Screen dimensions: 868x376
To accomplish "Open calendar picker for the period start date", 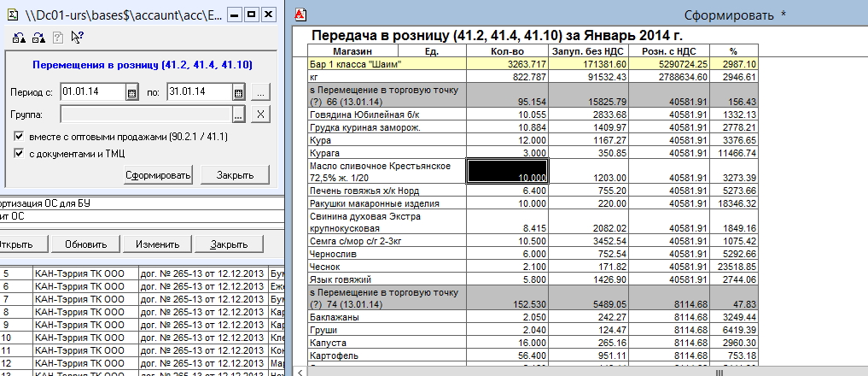I will pos(132,92).
